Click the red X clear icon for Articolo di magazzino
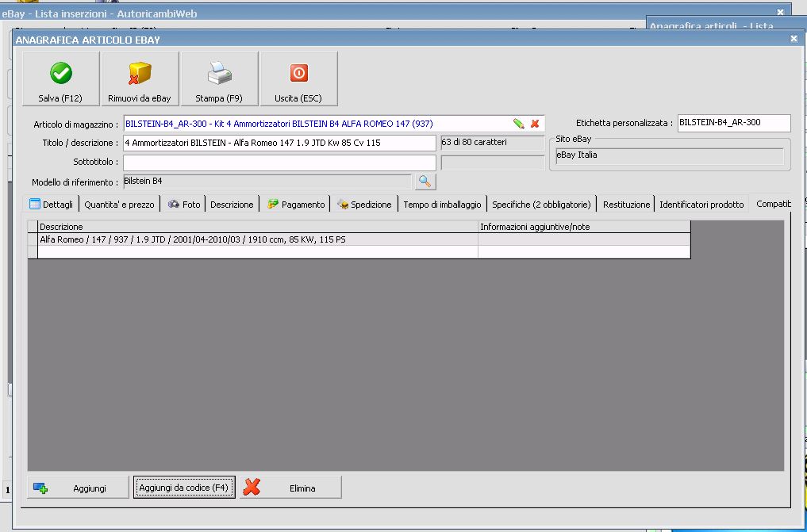This screenshot has width=807, height=532. (535, 124)
